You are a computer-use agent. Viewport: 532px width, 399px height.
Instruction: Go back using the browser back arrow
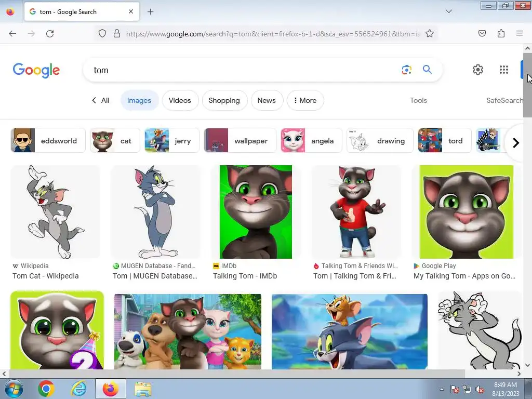coord(12,34)
